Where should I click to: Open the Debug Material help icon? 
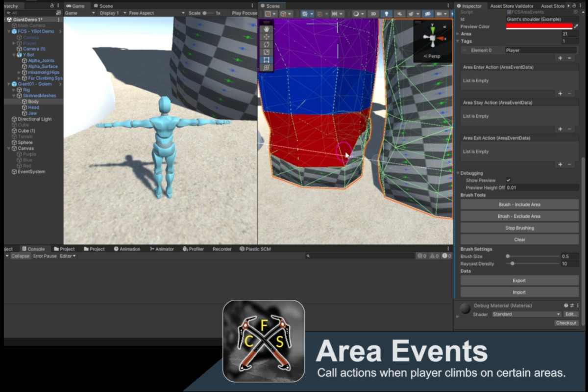pyautogui.click(x=566, y=306)
